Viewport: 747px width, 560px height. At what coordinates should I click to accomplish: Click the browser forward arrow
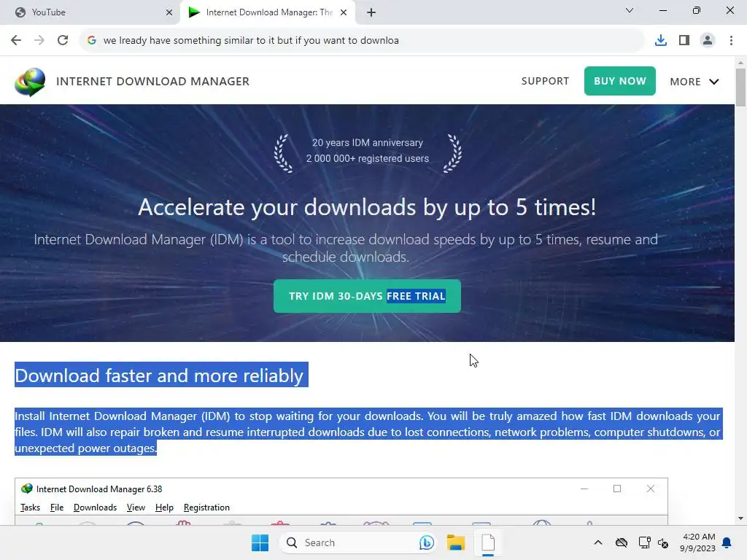pyautogui.click(x=39, y=40)
